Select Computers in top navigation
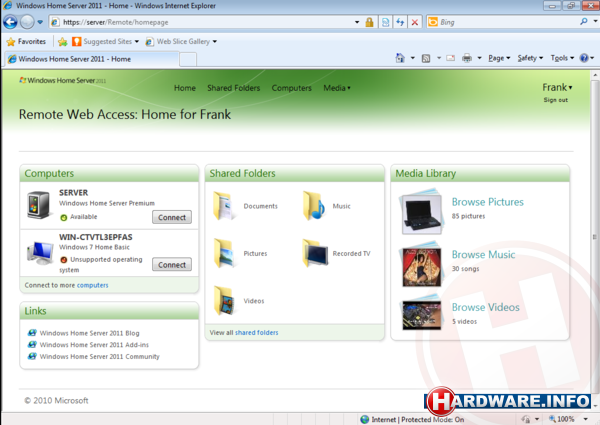 [291, 88]
